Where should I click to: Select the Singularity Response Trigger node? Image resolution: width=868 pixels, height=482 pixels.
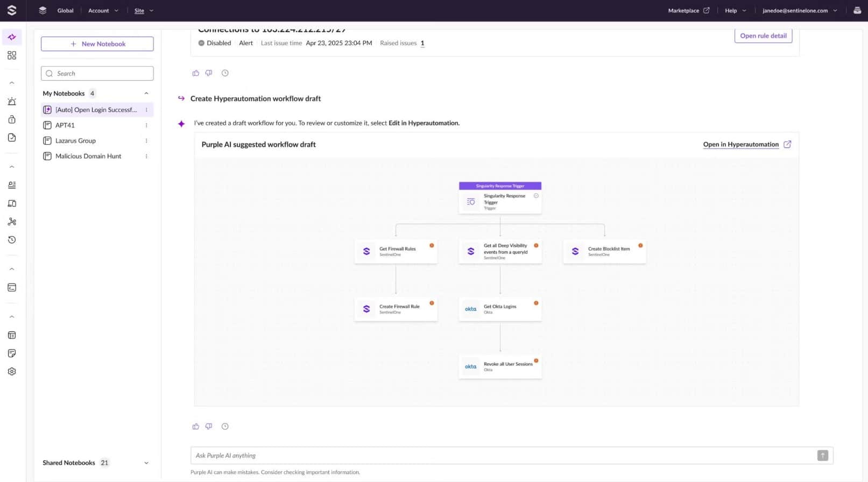pos(500,198)
